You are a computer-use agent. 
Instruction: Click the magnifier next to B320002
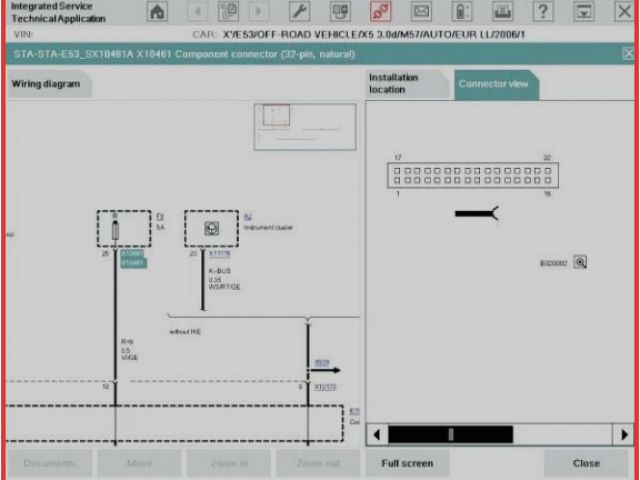(x=580, y=263)
